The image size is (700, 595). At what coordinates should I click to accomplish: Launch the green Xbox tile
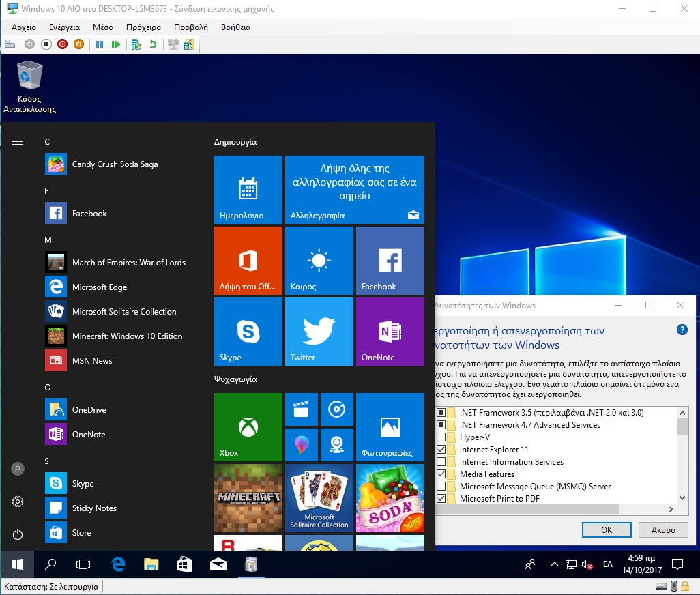(x=248, y=426)
